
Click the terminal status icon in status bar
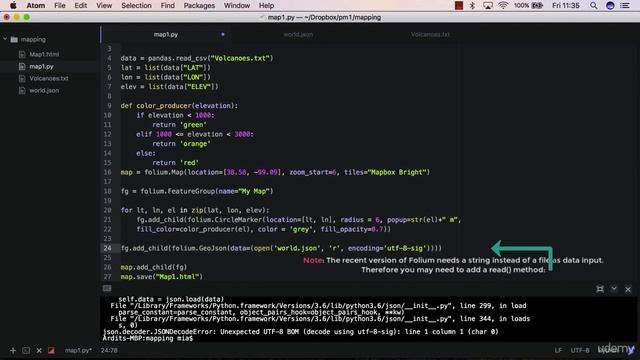point(26,350)
